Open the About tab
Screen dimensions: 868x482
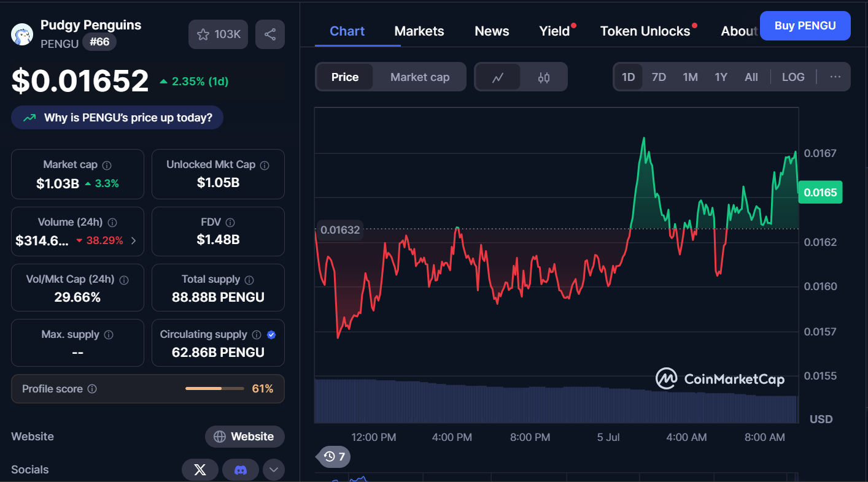(740, 31)
